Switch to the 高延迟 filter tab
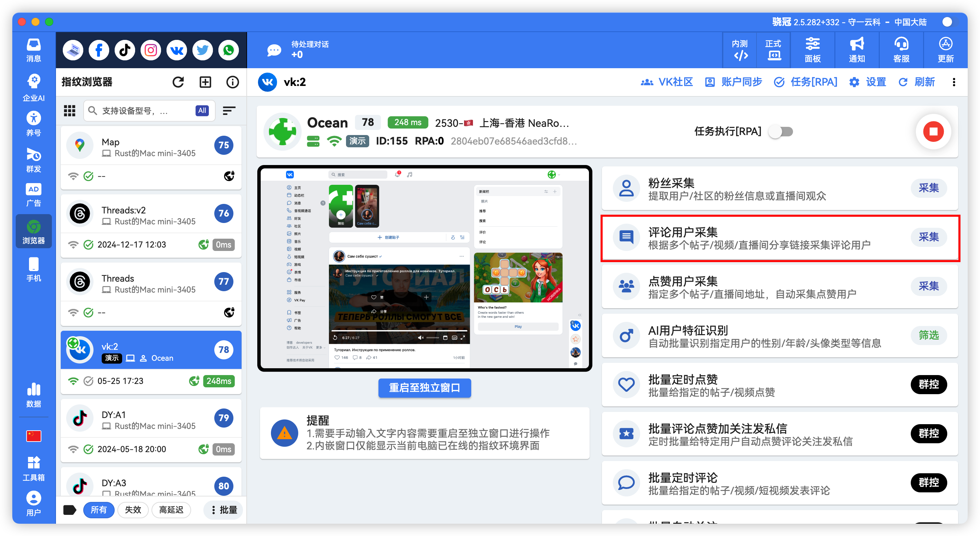Image resolution: width=980 pixels, height=536 pixels. point(171,510)
